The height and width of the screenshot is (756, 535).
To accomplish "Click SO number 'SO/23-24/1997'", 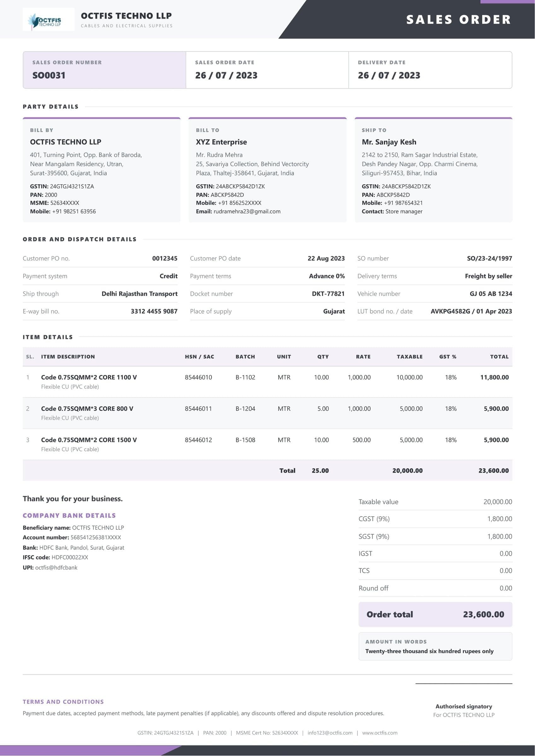I will point(490,259).
